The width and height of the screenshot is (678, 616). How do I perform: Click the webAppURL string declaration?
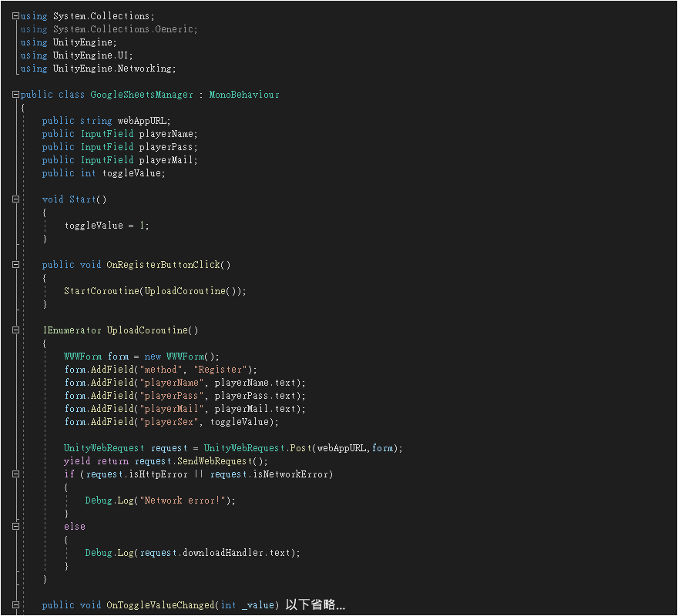tap(143, 121)
